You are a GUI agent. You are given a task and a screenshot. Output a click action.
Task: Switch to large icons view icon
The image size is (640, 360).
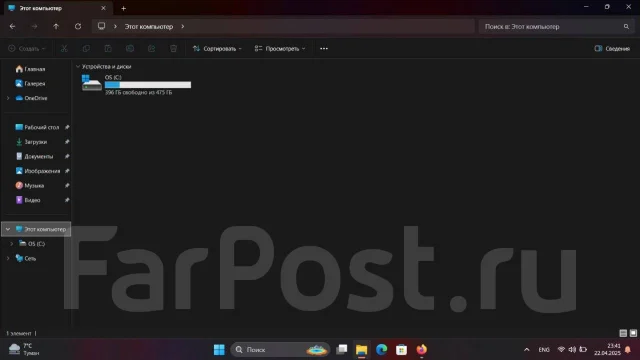[633, 333]
